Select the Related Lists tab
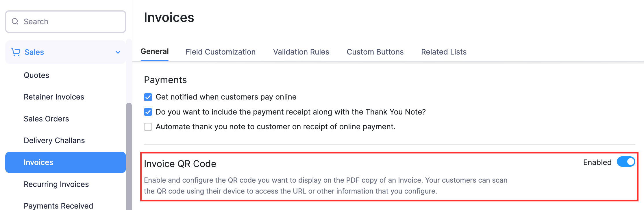The image size is (644, 210). click(444, 52)
